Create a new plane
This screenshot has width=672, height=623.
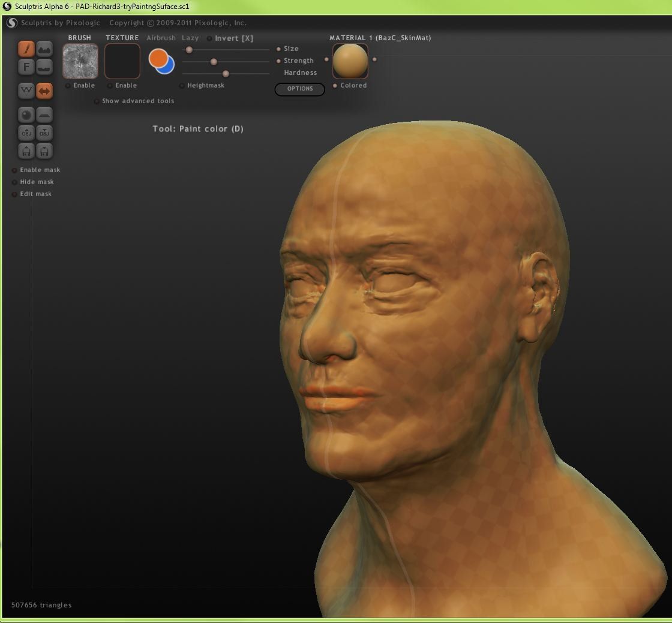[x=44, y=115]
